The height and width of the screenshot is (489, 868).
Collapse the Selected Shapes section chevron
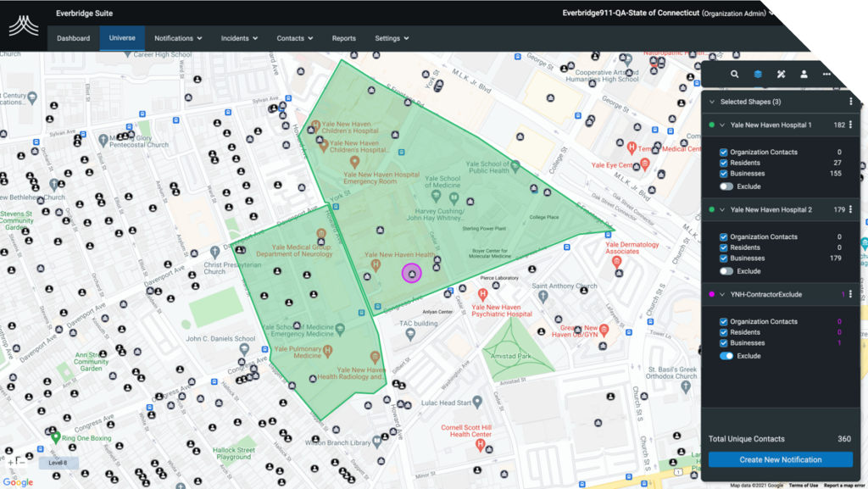tap(712, 102)
